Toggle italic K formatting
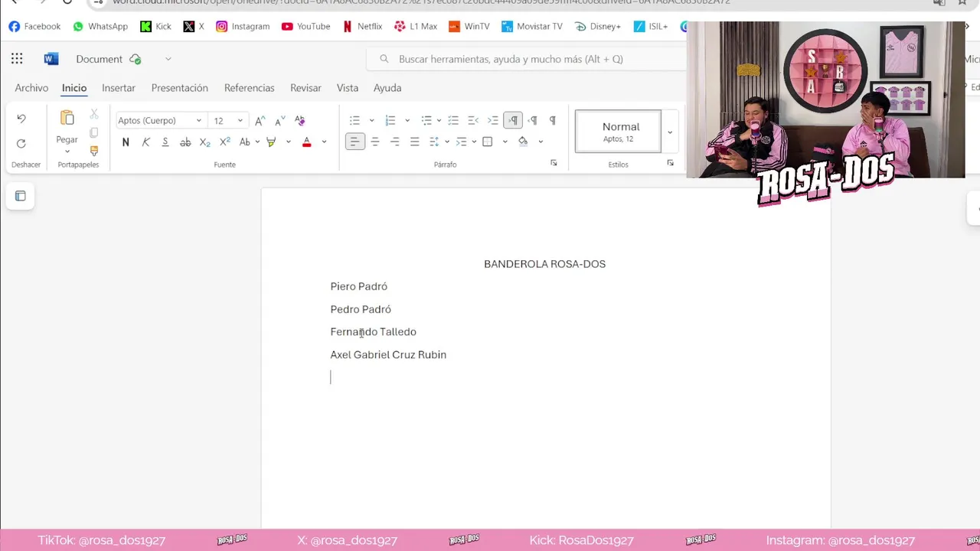The width and height of the screenshot is (980, 551). pos(145,142)
